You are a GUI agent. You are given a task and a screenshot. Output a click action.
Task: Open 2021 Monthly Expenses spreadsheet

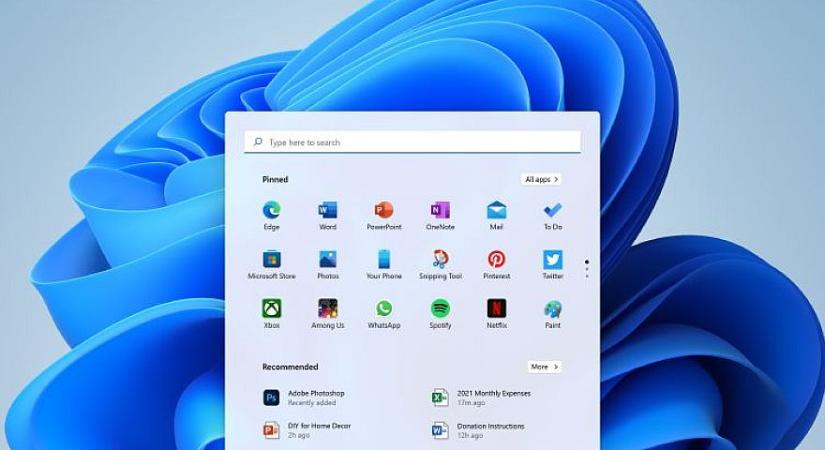(x=481, y=397)
